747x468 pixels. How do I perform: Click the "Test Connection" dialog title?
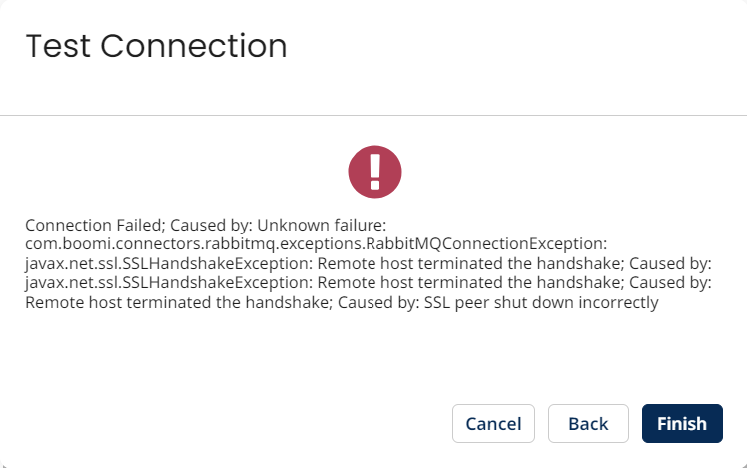156,46
